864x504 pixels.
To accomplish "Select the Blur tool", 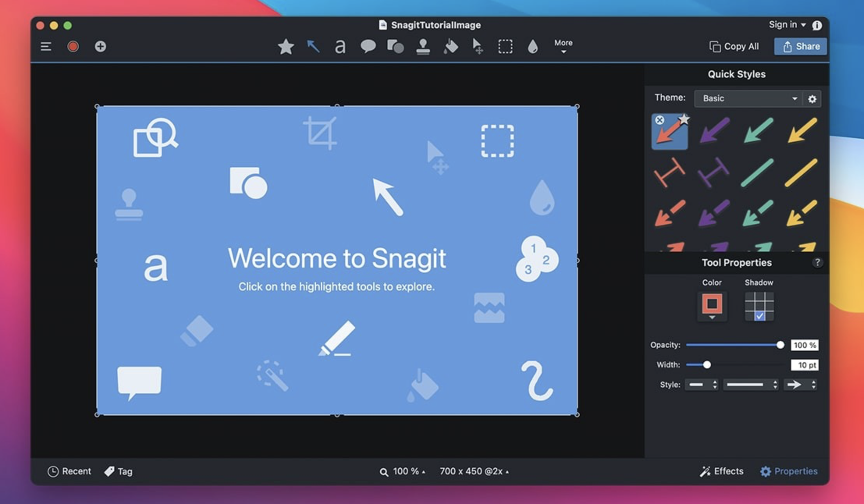I will [x=533, y=46].
